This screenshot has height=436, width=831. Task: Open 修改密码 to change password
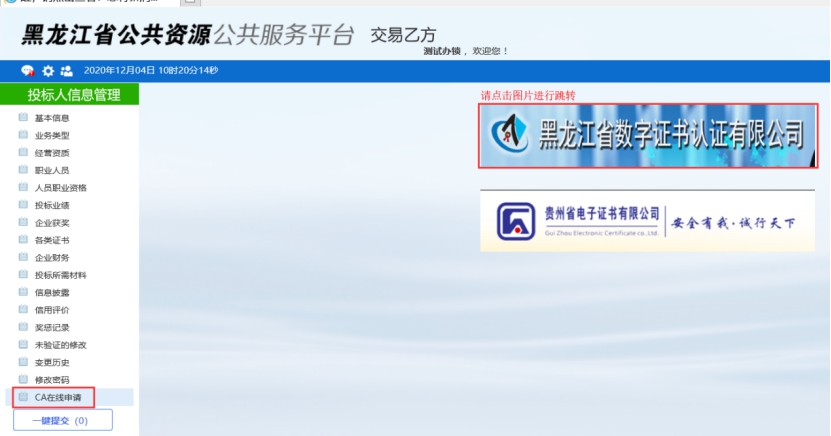(52, 380)
